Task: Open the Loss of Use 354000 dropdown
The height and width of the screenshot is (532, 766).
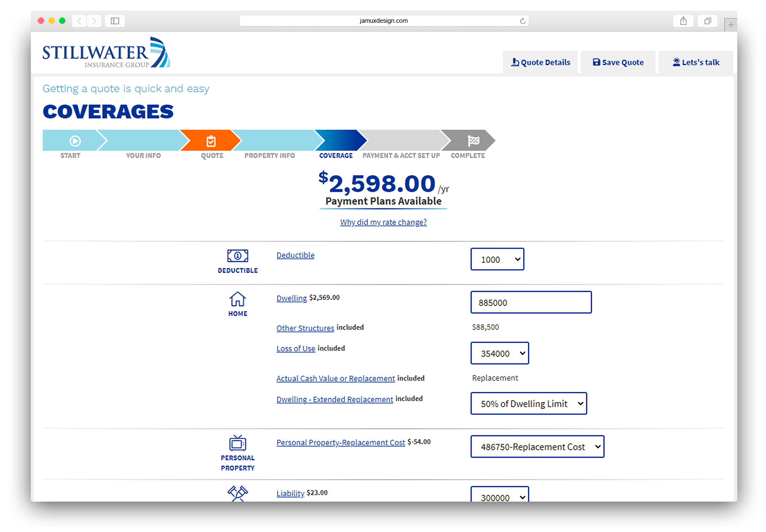Action: tap(500, 353)
